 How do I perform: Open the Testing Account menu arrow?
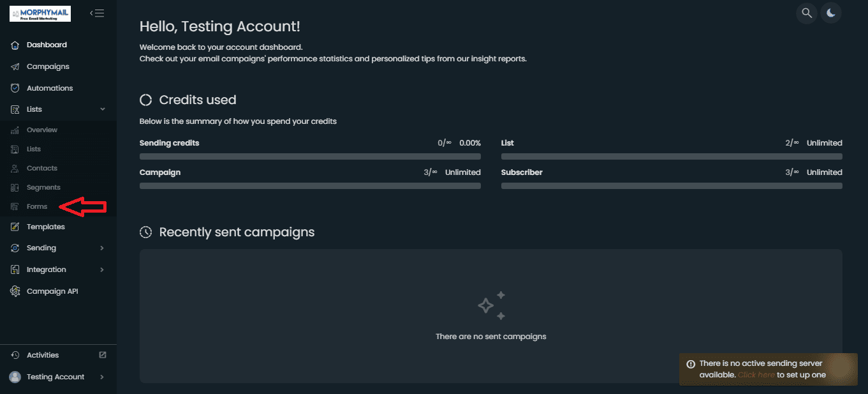tap(103, 377)
